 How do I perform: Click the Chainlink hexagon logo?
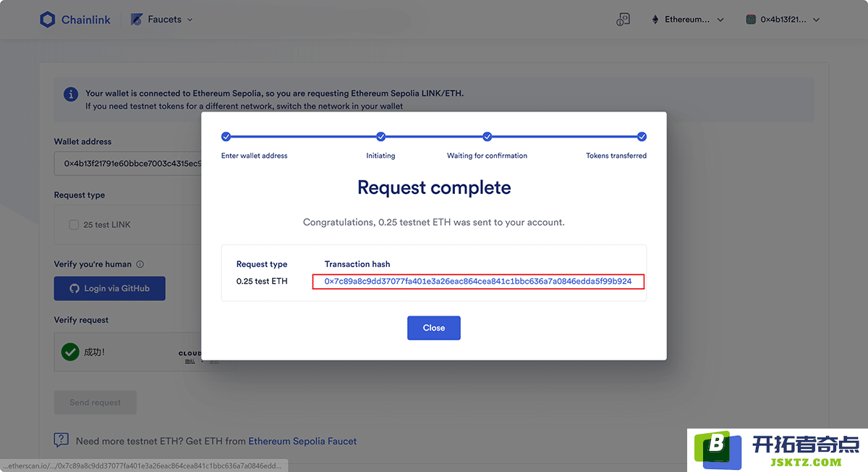click(x=48, y=20)
